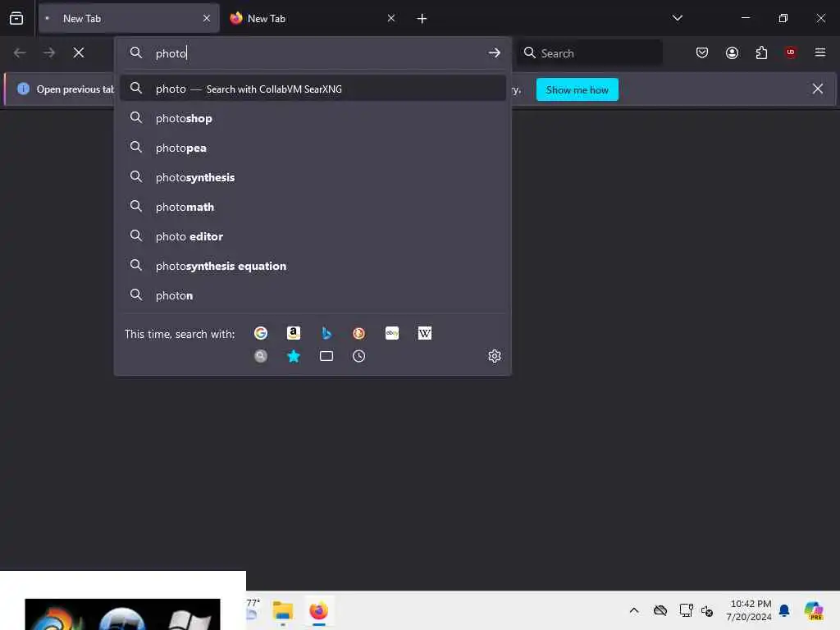Open the Firefox hamburger application menu
Viewport: 840px width, 630px height.
[819, 52]
